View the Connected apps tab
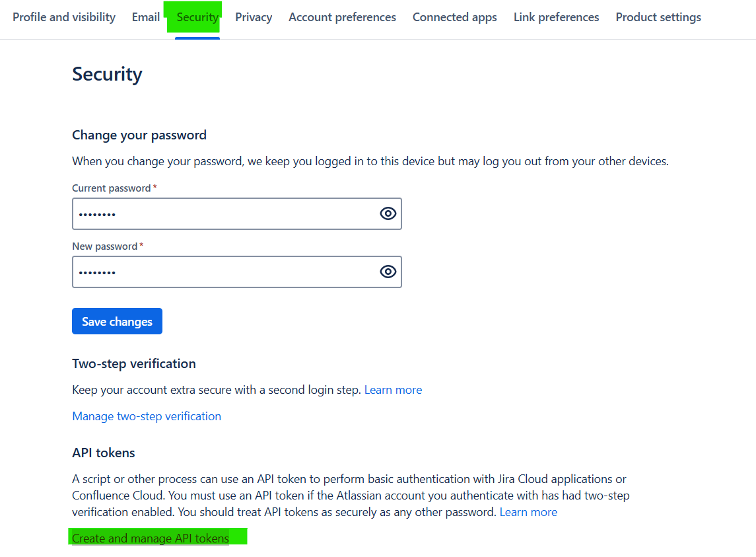Image resolution: width=756 pixels, height=557 pixels. point(454,17)
